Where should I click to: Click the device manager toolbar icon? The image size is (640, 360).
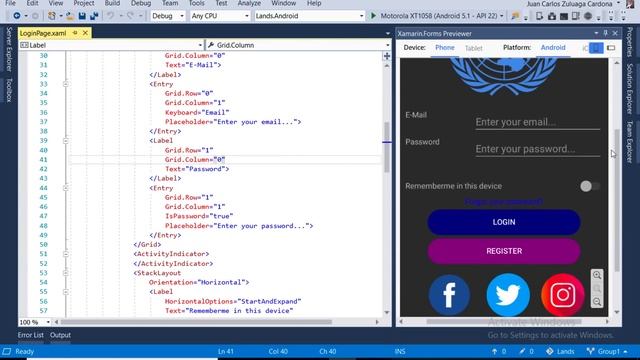(x=540, y=16)
